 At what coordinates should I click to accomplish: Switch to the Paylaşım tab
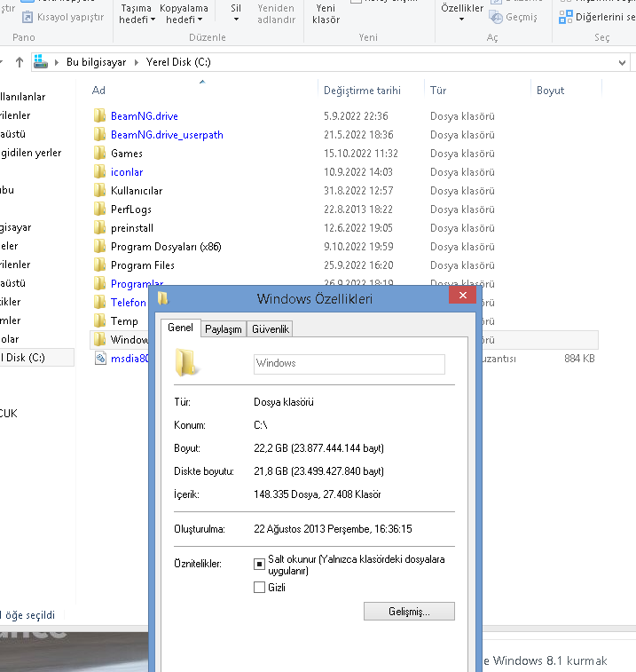click(224, 329)
